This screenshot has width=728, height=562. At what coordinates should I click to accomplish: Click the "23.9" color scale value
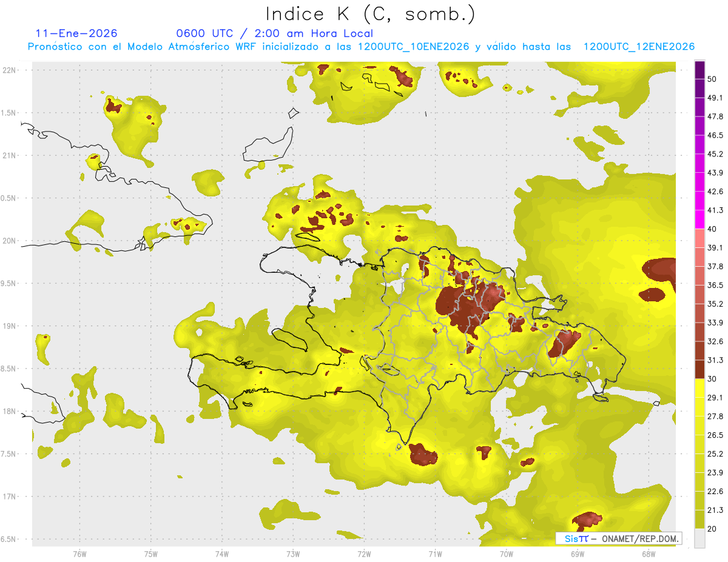715,473
